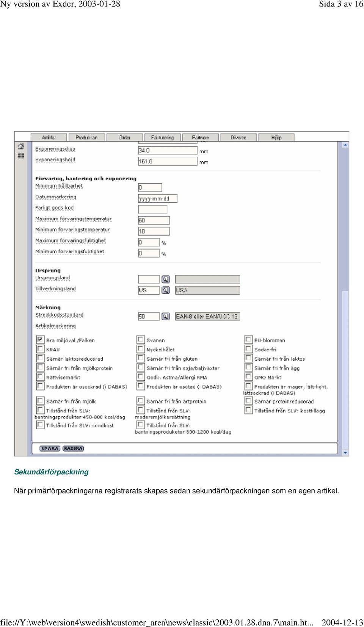The height and width of the screenshot is (627, 364).
Task: Click the Artikelmarkering label
Action: (x=55, y=326)
